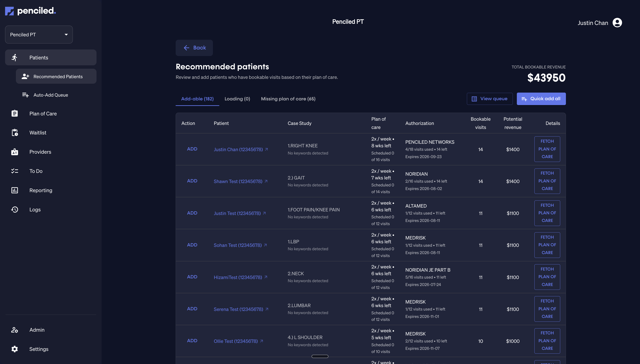The height and width of the screenshot is (364, 640).
Task: Click the Quick add all button label
Action: 545,99
